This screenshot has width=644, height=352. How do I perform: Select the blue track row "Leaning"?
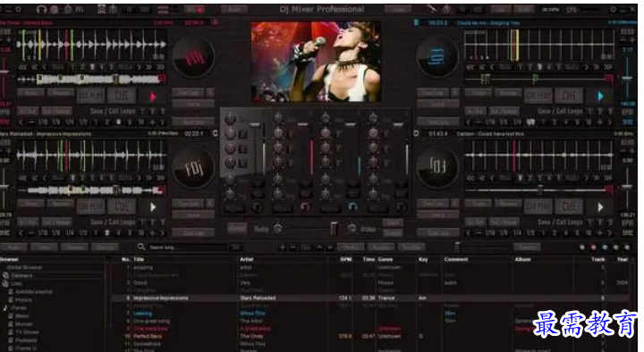point(370,314)
